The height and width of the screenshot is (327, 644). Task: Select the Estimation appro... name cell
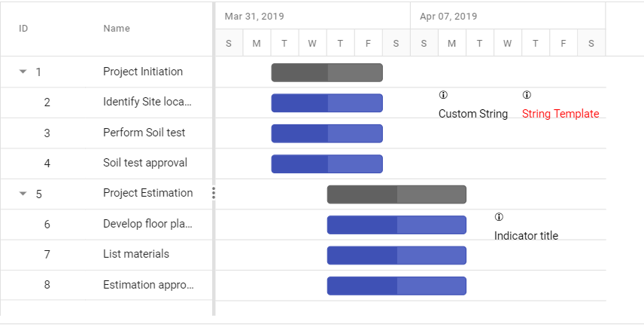coord(148,285)
